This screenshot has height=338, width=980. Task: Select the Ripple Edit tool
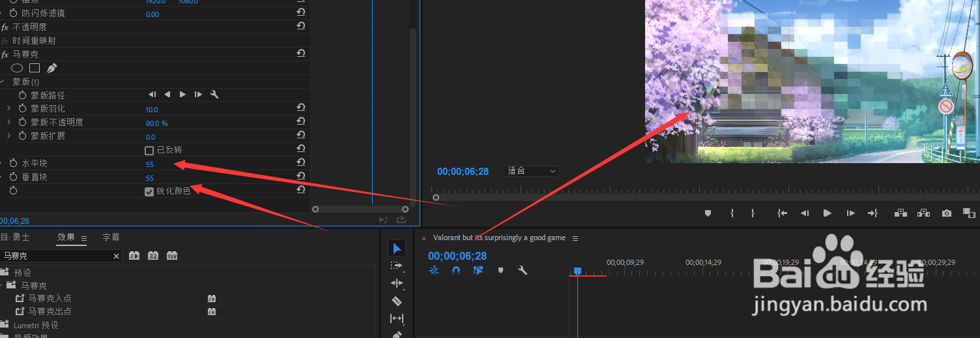pyautogui.click(x=397, y=283)
